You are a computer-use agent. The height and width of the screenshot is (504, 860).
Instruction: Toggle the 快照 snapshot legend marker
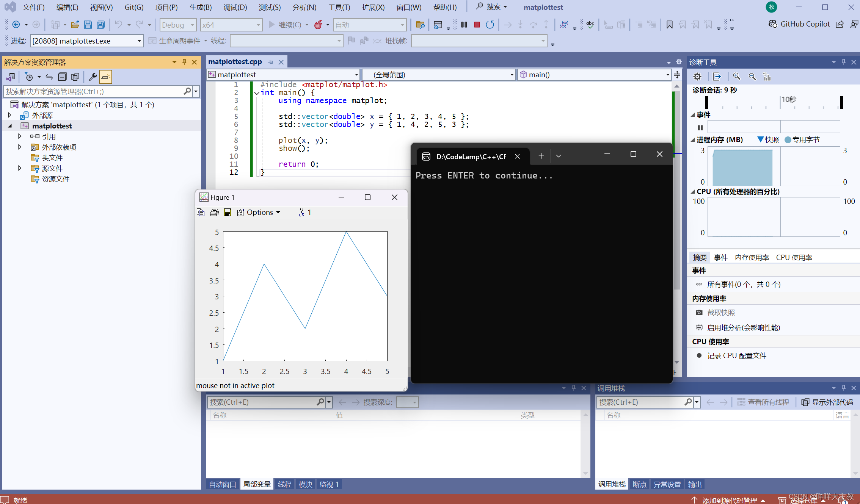761,139
